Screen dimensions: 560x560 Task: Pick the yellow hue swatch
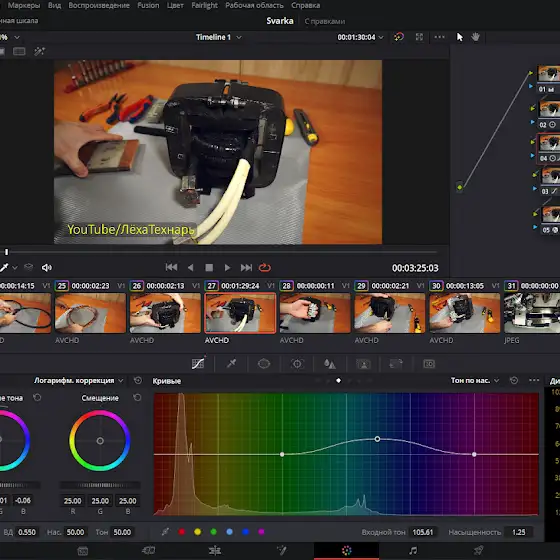coord(198,532)
